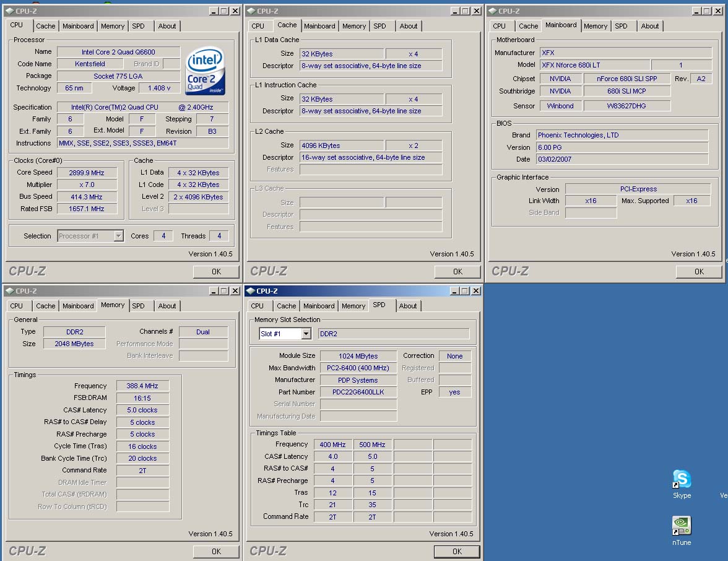Select SPD tab in Mainboard window
The height and width of the screenshot is (561, 728).
click(622, 26)
